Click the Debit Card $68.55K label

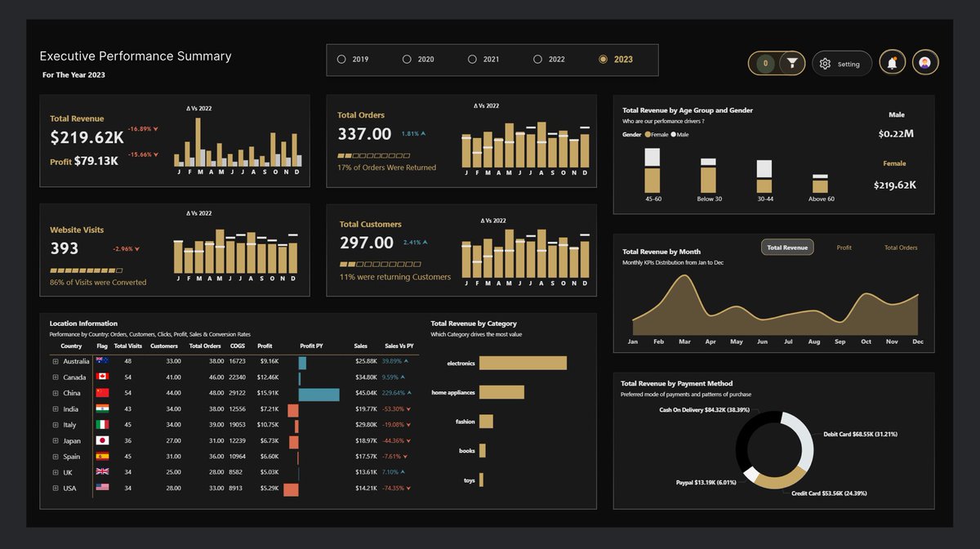[861, 434]
